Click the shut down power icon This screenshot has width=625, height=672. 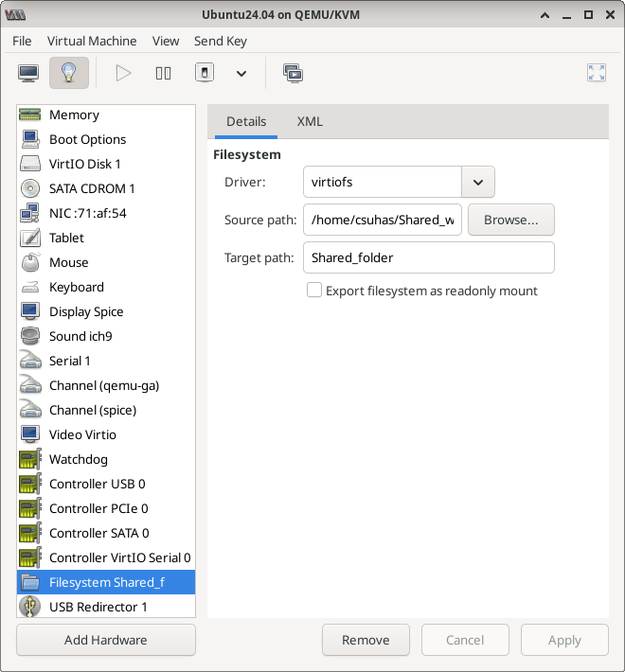pos(205,73)
